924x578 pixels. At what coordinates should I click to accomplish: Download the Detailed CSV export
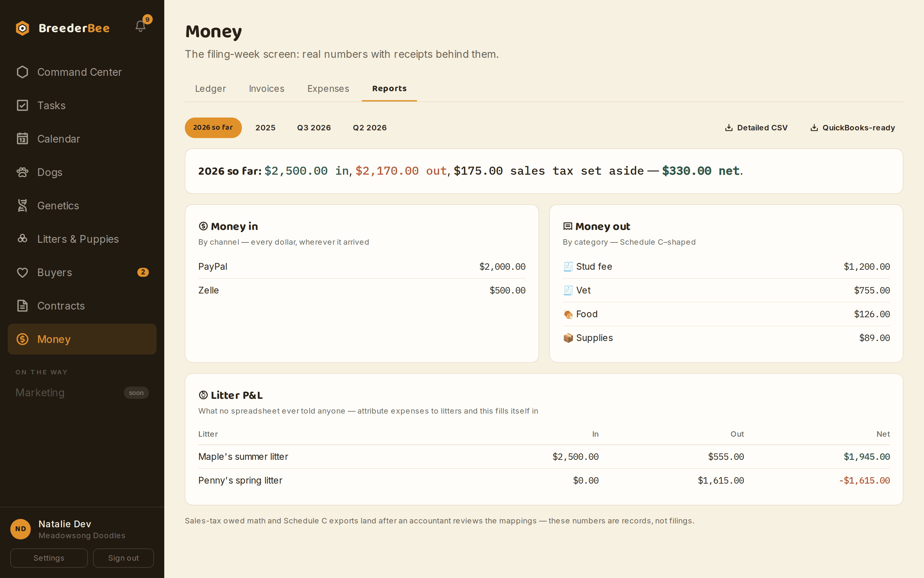(756, 128)
